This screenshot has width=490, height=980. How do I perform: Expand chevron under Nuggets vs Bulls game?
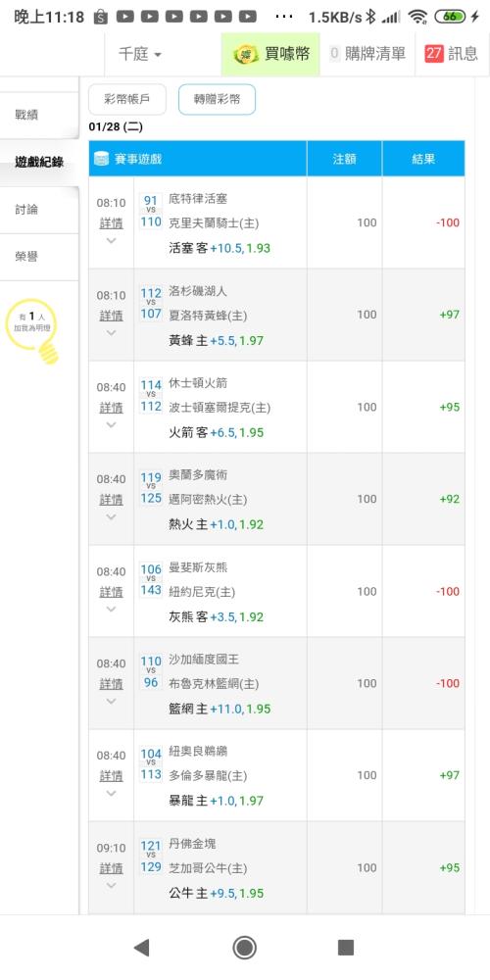tap(111, 885)
